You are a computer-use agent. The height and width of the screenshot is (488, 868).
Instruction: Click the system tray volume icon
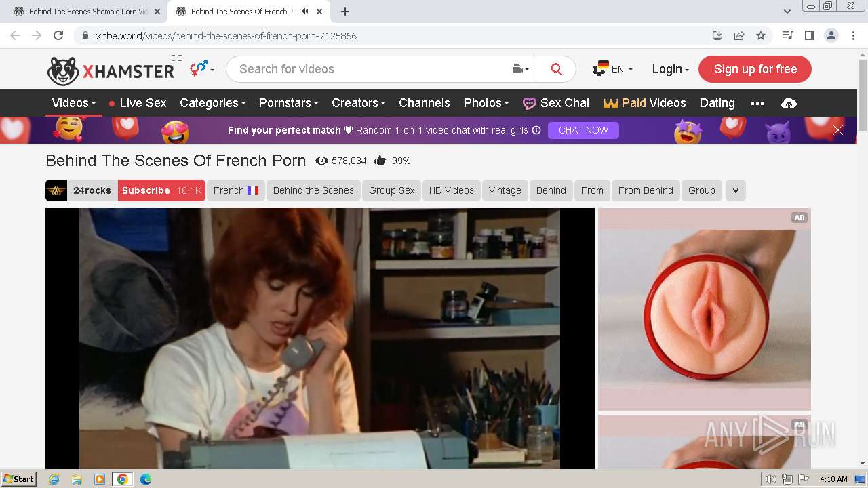(771, 479)
